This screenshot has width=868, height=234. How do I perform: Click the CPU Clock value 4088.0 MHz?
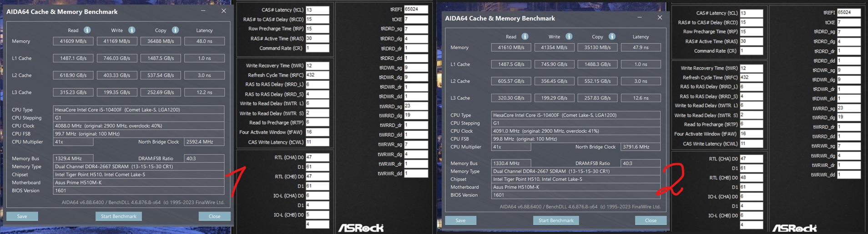[x=139, y=126]
